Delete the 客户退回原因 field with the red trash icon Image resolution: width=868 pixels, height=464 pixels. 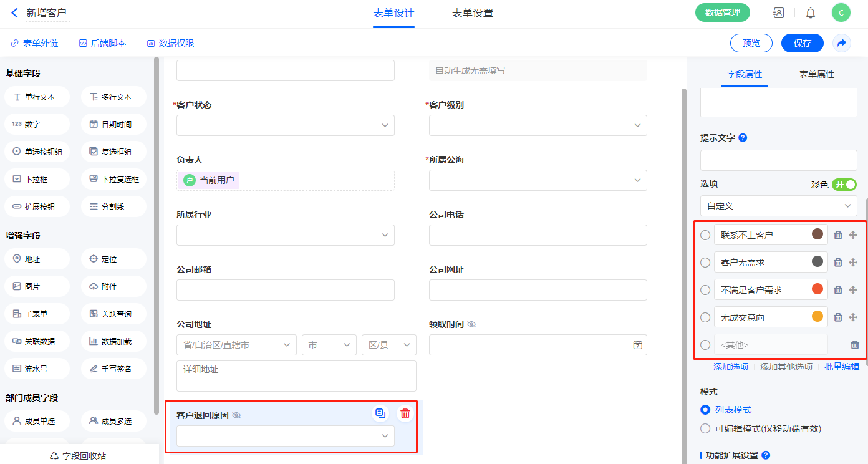[405, 413]
